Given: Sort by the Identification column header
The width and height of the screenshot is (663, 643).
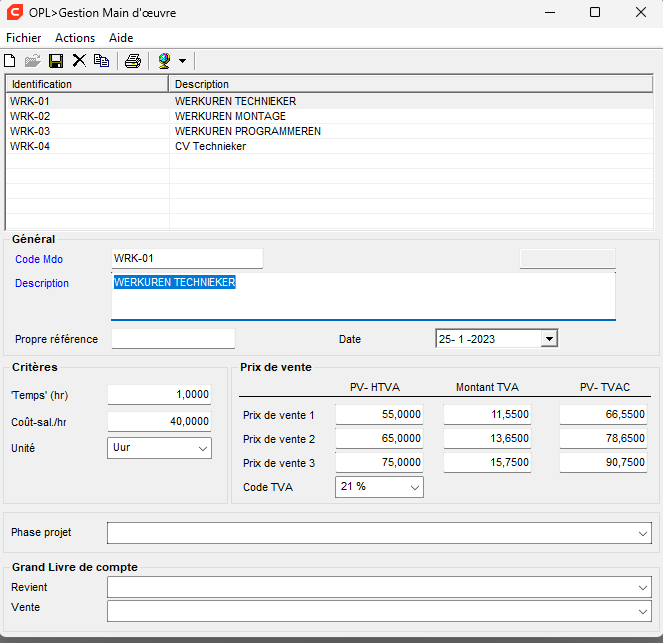Looking at the screenshot, I should [x=87, y=84].
